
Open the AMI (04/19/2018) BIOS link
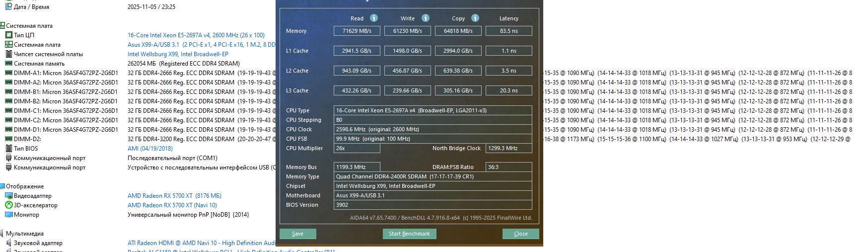[150, 148]
